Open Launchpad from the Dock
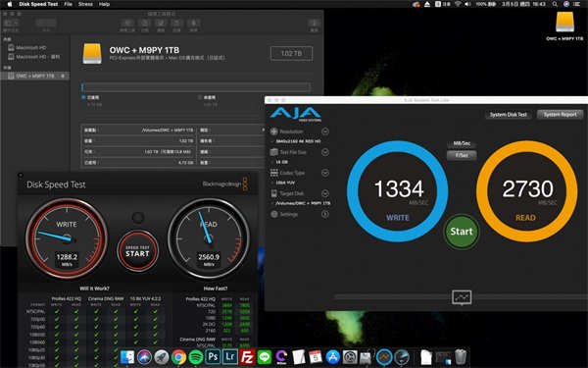Screen dimensions: 588x368 tap(162, 357)
